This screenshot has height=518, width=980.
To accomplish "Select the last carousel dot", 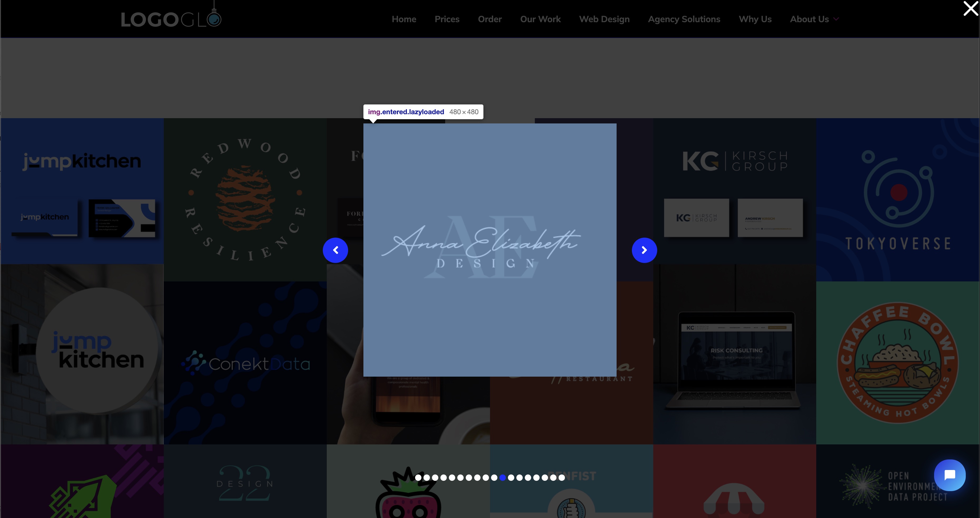I will coord(561,478).
